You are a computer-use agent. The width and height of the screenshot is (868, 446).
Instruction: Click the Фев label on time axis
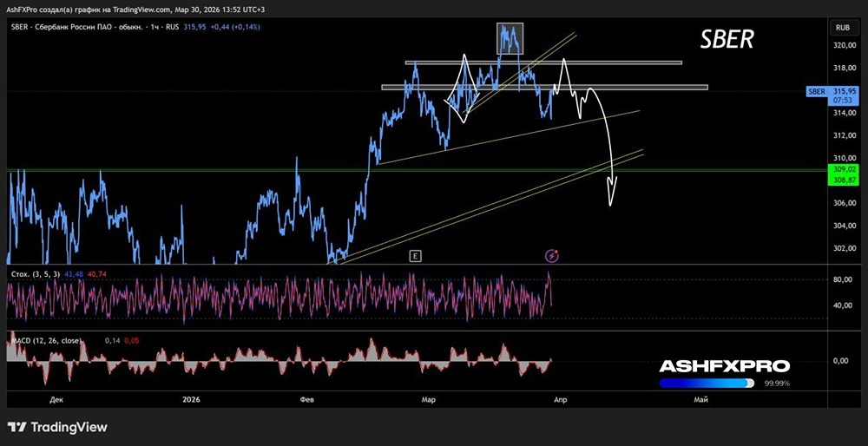tap(306, 399)
